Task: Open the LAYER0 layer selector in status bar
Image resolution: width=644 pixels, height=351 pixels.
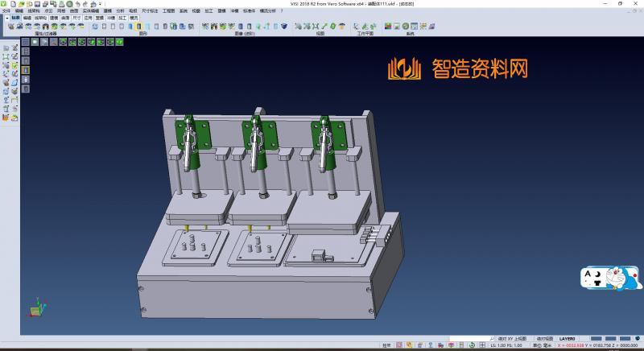Action: coord(567,339)
